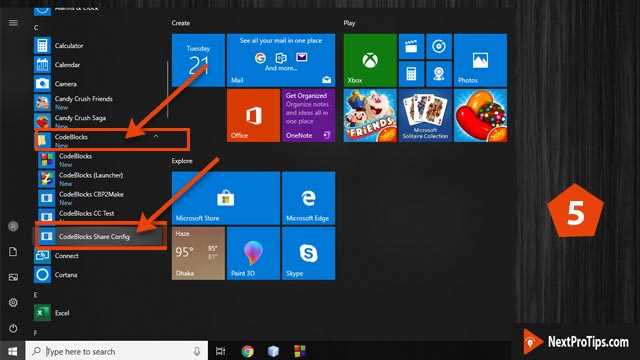Viewport: 640px width, 360px height.
Task: Click the Power button
Action: click(x=13, y=328)
